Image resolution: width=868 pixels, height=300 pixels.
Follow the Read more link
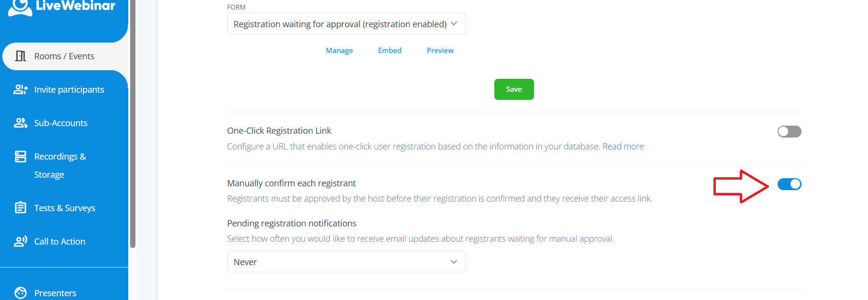click(623, 147)
